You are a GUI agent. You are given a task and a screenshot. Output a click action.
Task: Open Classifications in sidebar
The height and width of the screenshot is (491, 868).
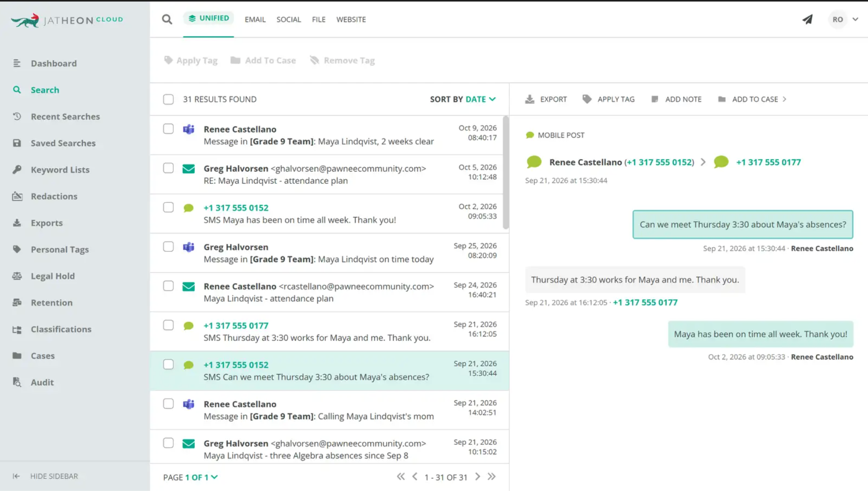(61, 329)
